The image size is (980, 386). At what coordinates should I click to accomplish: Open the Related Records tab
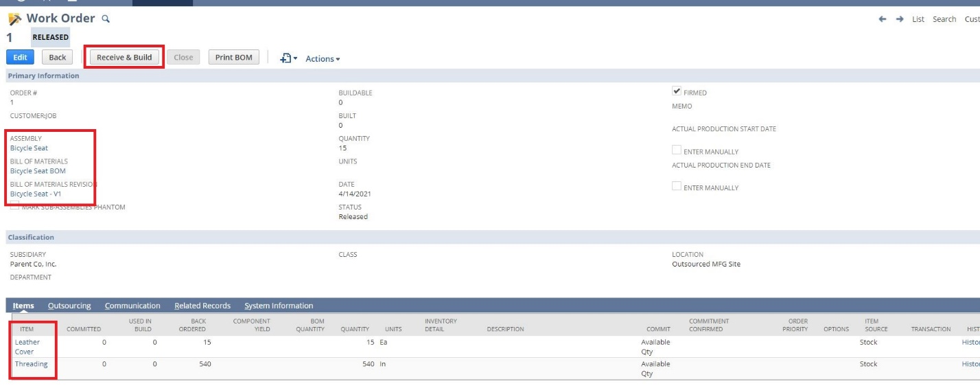202,306
